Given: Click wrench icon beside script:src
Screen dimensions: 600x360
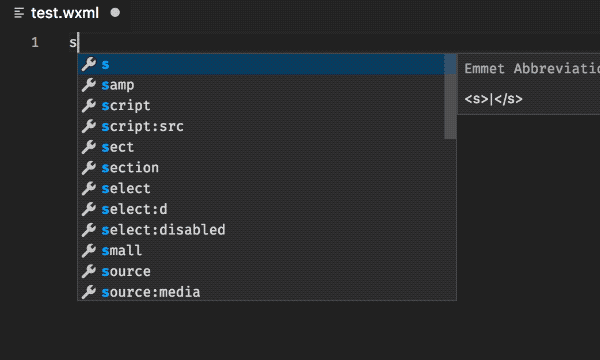Looking at the screenshot, I should 89,126.
